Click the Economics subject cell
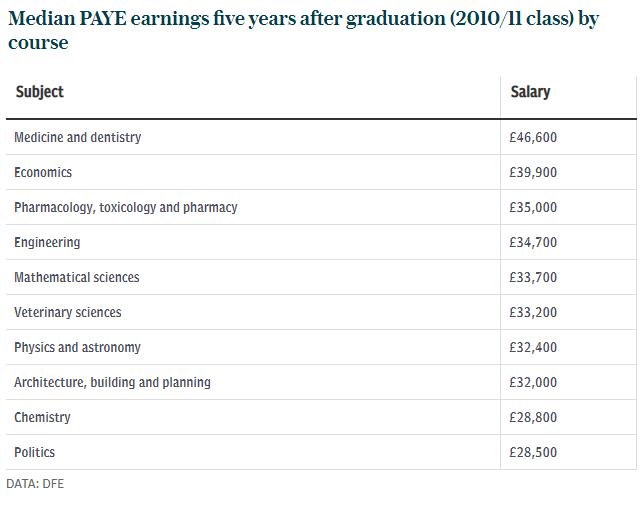Screen dimensions: 643x505 click(43, 172)
